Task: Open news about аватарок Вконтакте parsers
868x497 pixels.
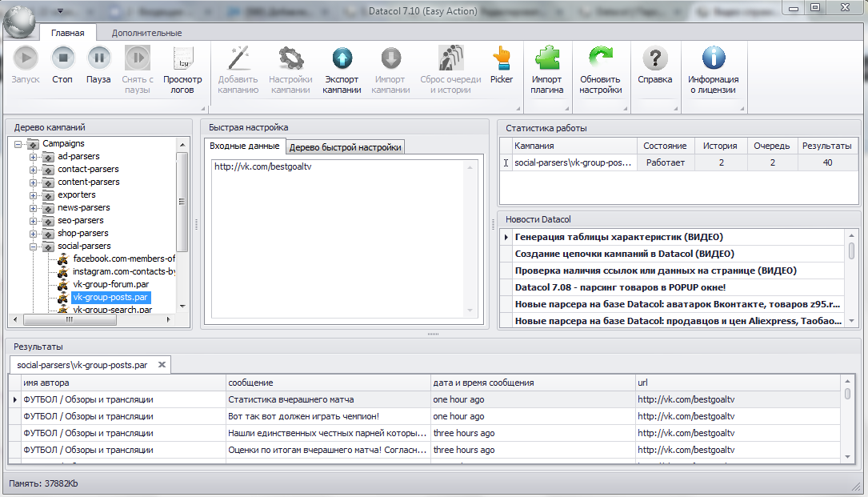Action: tap(678, 303)
